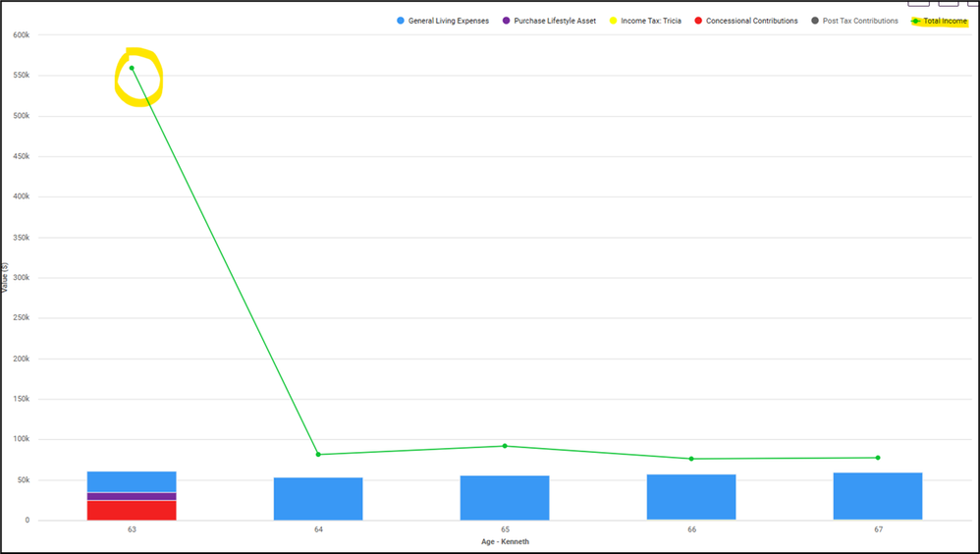Select Total Income data point at age 65

coord(505,446)
